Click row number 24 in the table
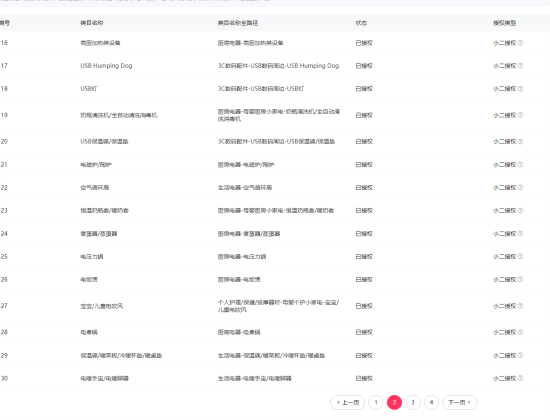Image resolution: width=550 pixels, height=420 pixels. (4, 234)
